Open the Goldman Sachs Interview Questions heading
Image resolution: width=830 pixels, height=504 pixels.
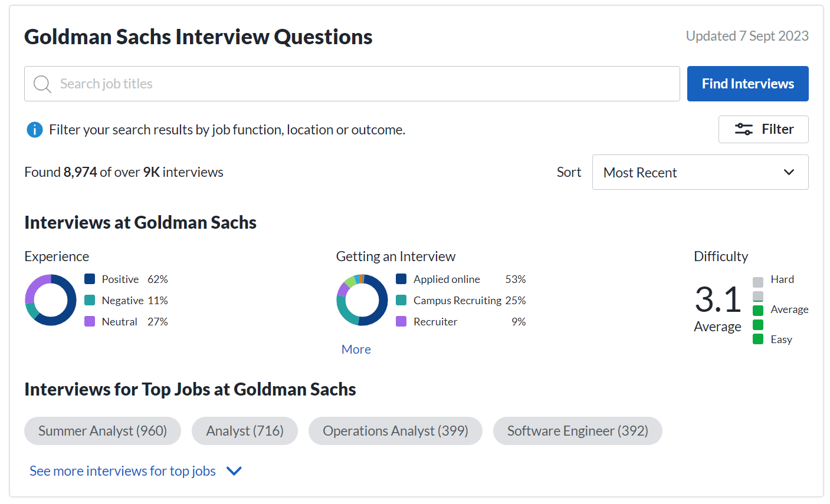coord(198,37)
